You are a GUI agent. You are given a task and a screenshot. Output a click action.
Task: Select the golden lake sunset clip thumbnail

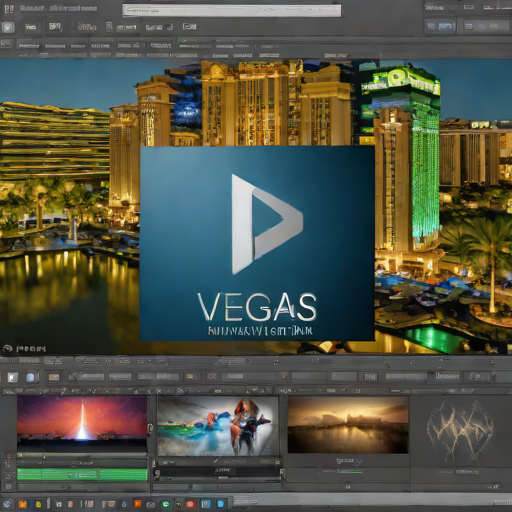point(348,425)
